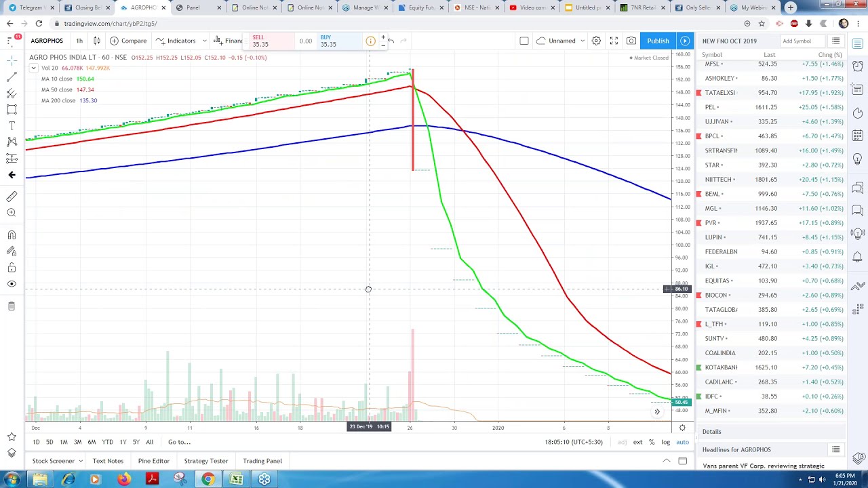Open the Headlines list menu icon
The height and width of the screenshot is (488, 868).
836,449
